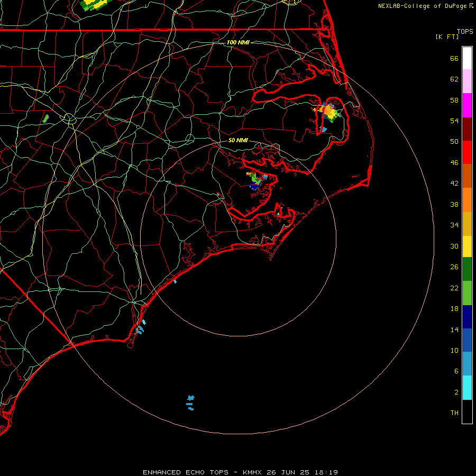Viewport: 476px width, 476px height.
Task: Click the TH legend label
Action: pos(454,413)
